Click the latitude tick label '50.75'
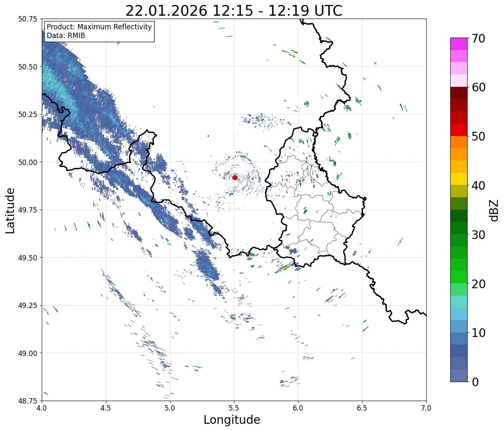The width and height of the screenshot is (504, 430). 28,19
